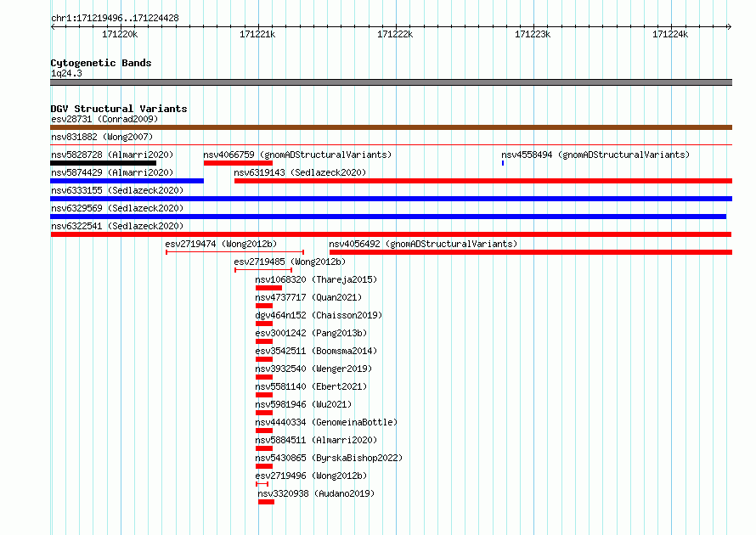Click the esv2719485 thin red interval line
The image size is (756, 535).
pyautogui.click(x=263, y=270)
